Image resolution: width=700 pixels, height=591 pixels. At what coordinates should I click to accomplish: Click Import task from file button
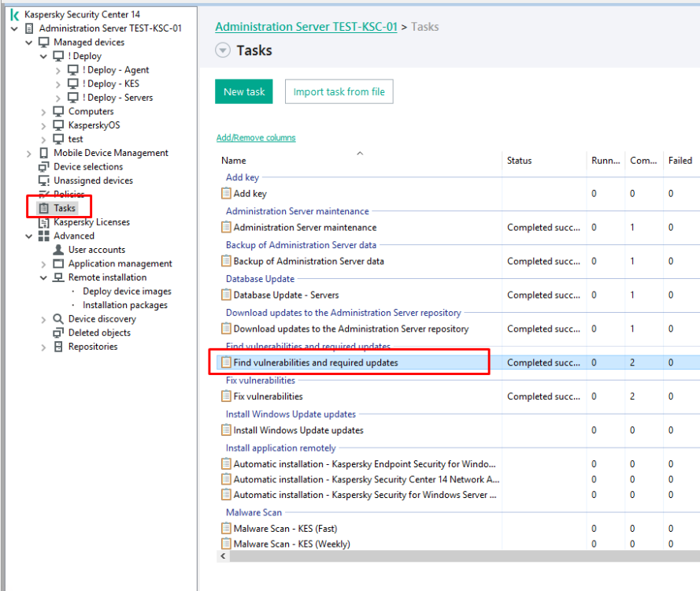[339, 91]
